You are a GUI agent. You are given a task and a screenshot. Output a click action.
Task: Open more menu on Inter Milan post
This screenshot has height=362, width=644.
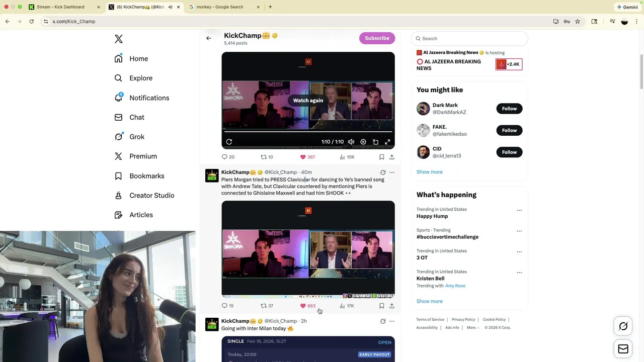coord(392,321)
